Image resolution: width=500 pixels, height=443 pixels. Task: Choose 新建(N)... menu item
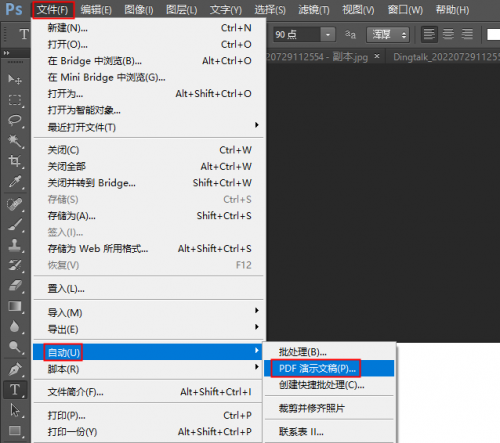pyautogui.click(x=149, y=28)
